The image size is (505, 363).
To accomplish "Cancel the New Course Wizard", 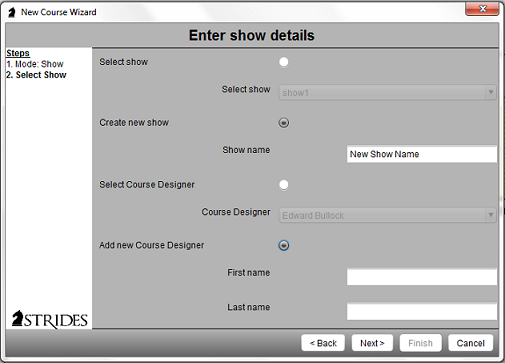I will click(x=471, y=343).
